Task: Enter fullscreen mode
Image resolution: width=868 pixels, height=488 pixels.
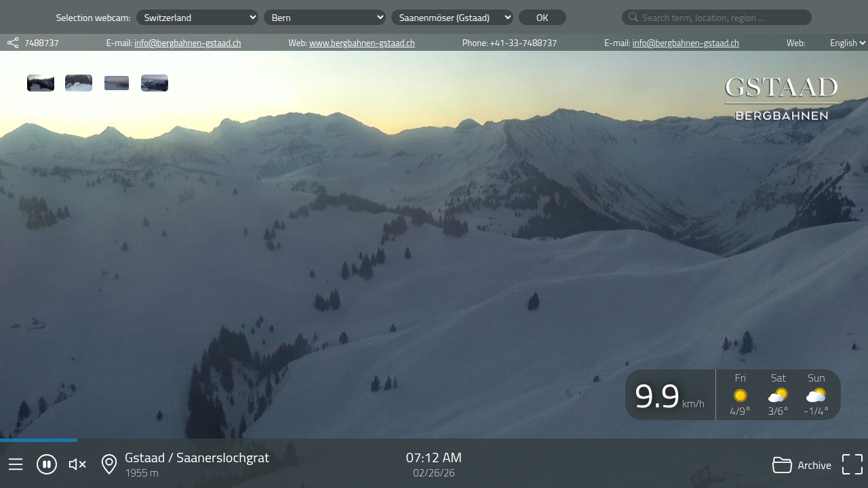Action: point(852,464)
